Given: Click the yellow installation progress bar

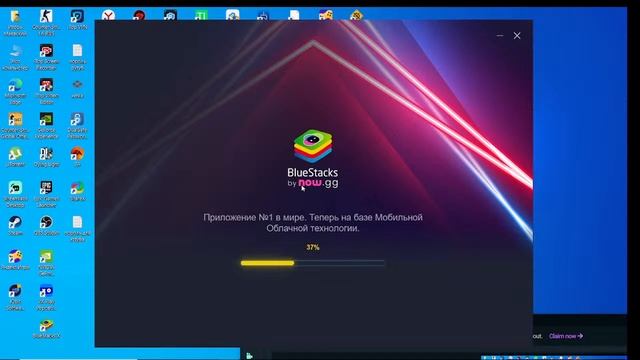Looking at the screenshot, I should click(x=313, y=263).
